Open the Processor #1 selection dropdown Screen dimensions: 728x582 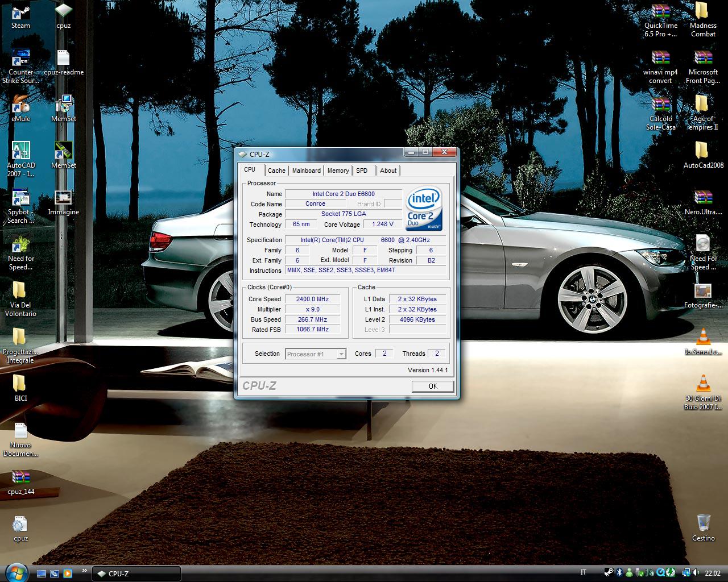[x=316, y=354]
